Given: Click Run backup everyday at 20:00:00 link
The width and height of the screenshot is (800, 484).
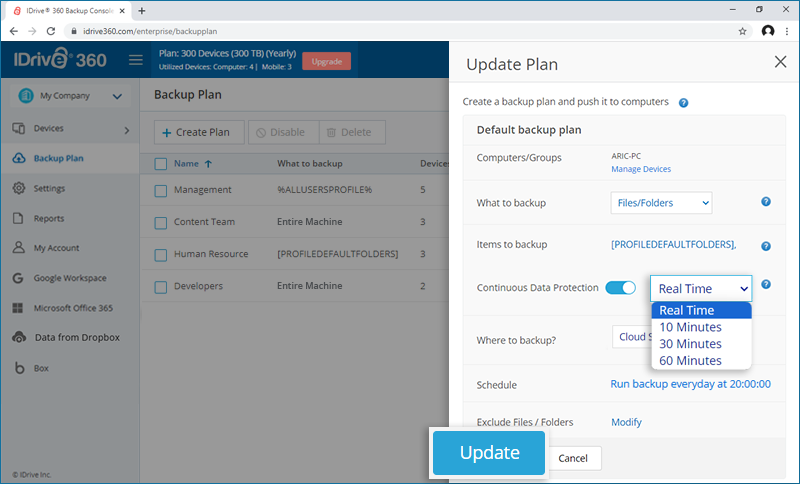Looking at the screenshot, I should 690,384.
